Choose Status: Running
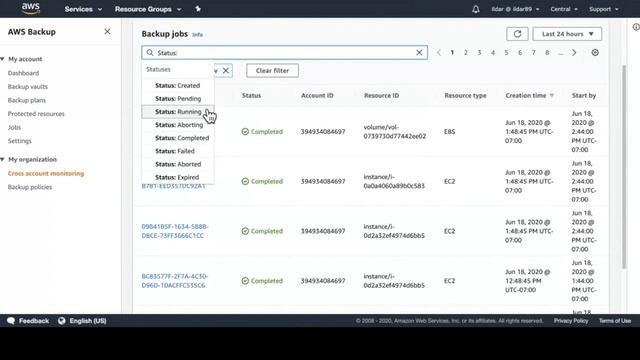The width and height of the screenshot is (640, 360). pos(178,112)
